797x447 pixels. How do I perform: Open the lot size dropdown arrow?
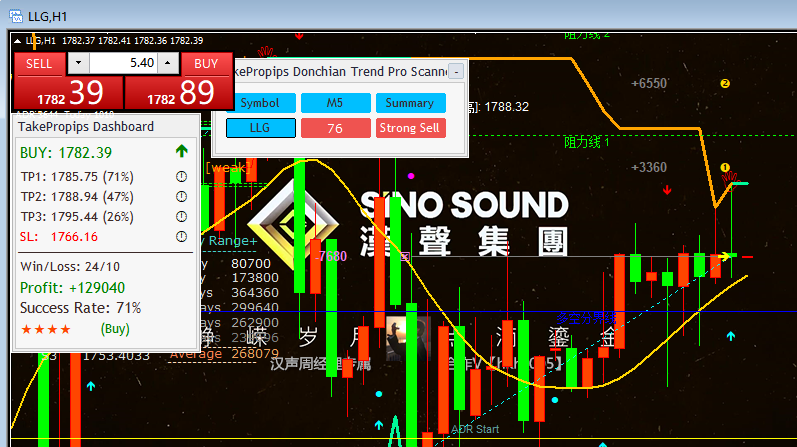point(78,63)
